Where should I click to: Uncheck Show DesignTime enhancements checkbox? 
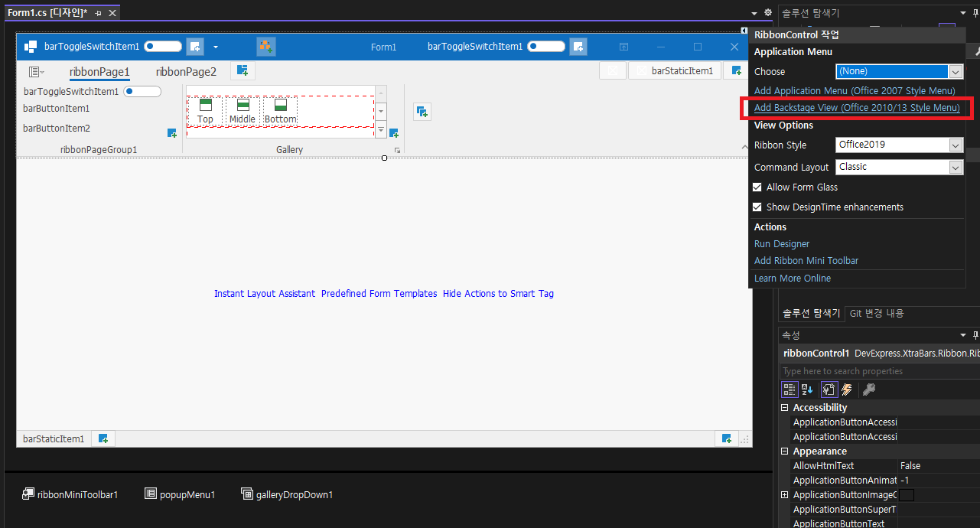(757, 207)
